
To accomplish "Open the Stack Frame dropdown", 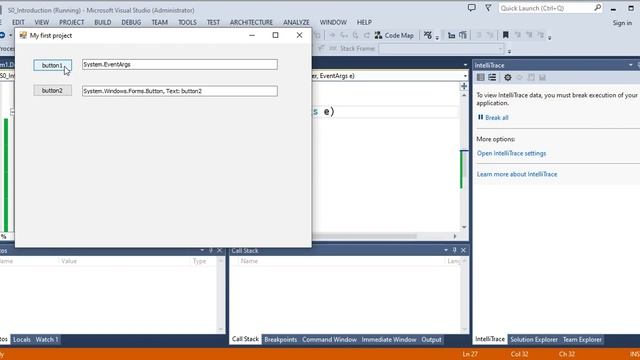I will [500, 49].
